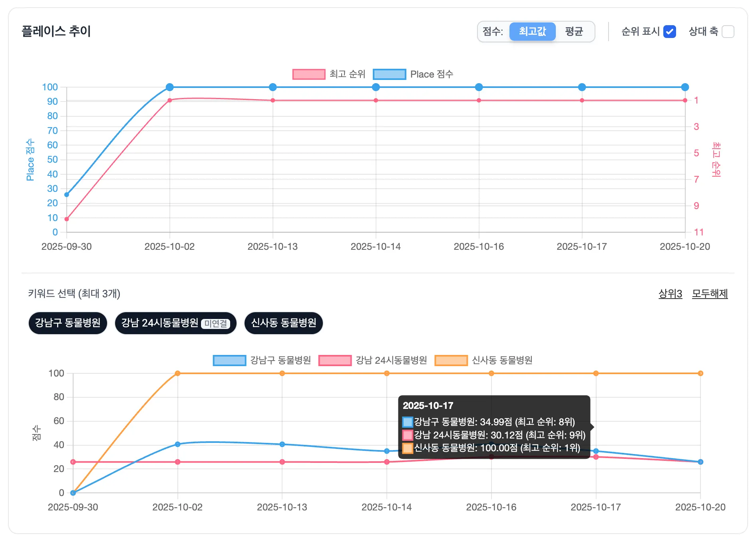Screen dimensions: 756x542
Task: Switch score mode to 평균
Action: pyautogui.click(x=574, y=32)
